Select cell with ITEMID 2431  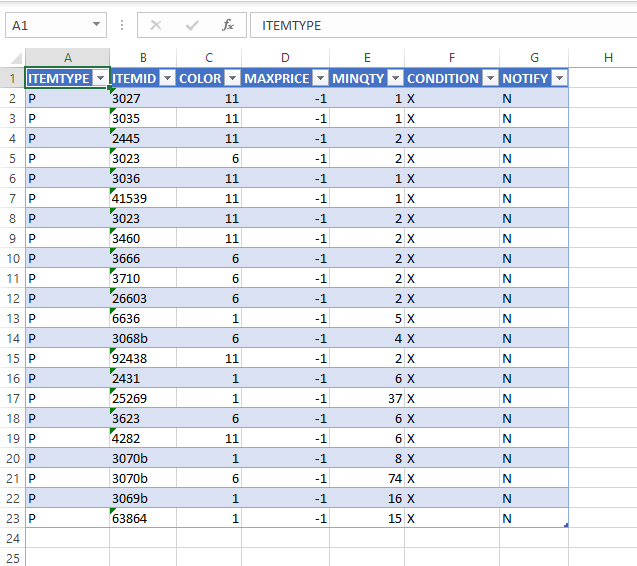pos(143,378)
